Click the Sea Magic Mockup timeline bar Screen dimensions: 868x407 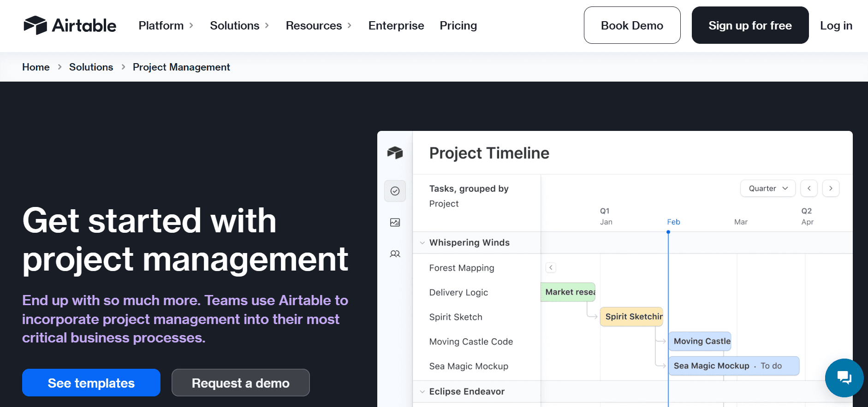pyautogui.click(x=733, y=366)
